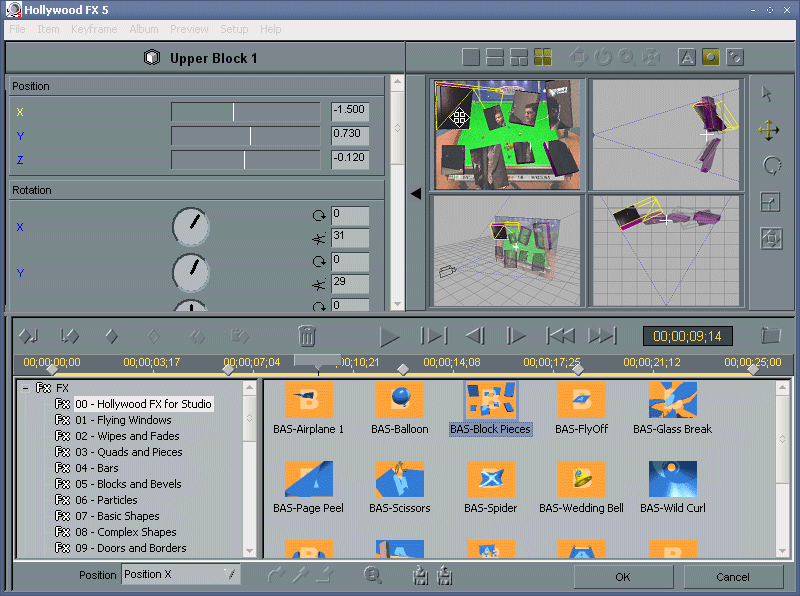
Task: Open the File menu
Action: tap(17, 29)
